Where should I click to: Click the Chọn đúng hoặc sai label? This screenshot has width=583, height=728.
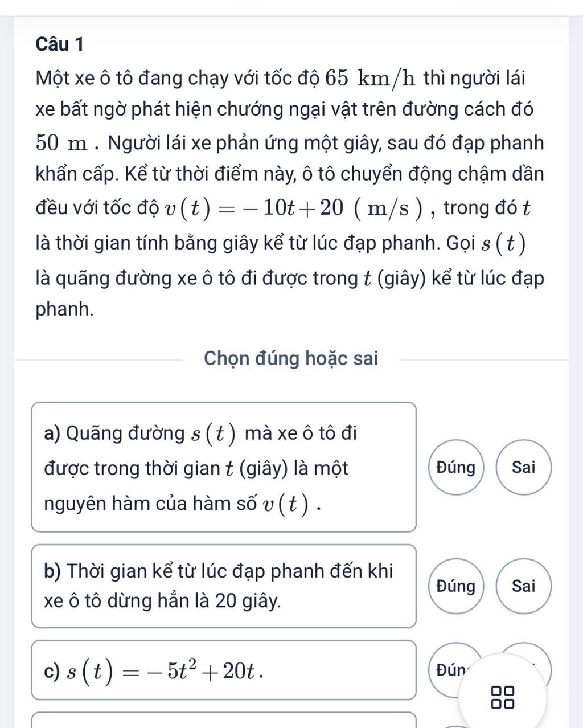291,359
